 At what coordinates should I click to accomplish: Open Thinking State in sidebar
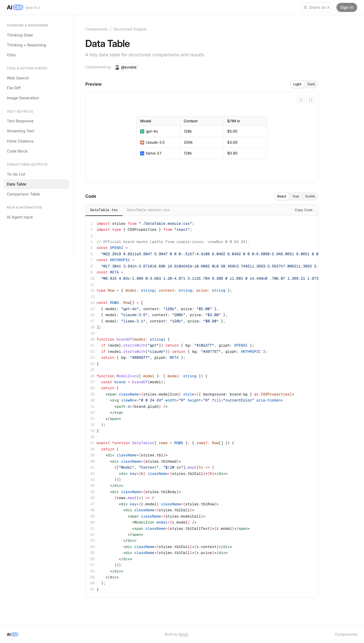pos(37,35)
